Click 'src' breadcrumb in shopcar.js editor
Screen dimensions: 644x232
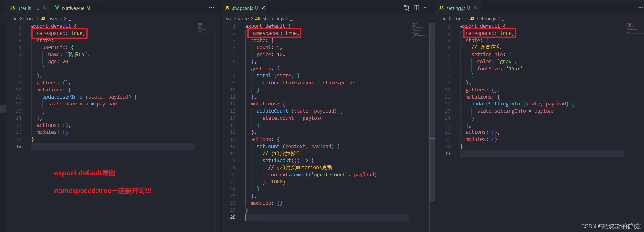(229, 18)
